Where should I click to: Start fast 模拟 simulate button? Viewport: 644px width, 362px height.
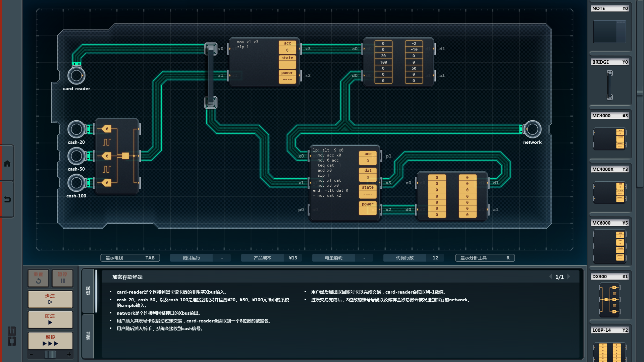pos(50,341)
